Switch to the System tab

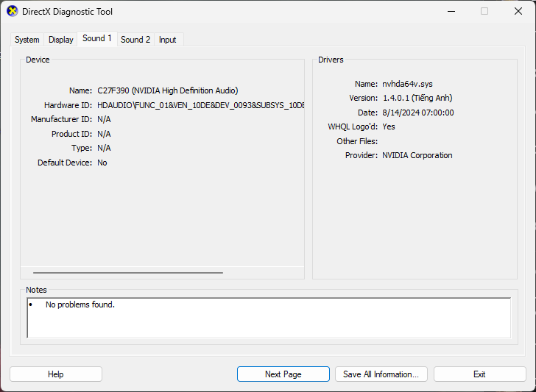(27, 40)
